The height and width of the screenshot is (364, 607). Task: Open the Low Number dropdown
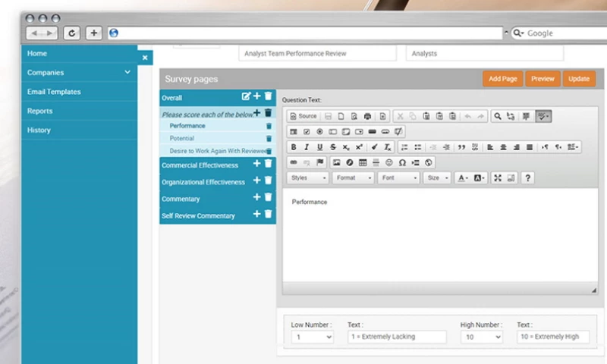point(312,337)
